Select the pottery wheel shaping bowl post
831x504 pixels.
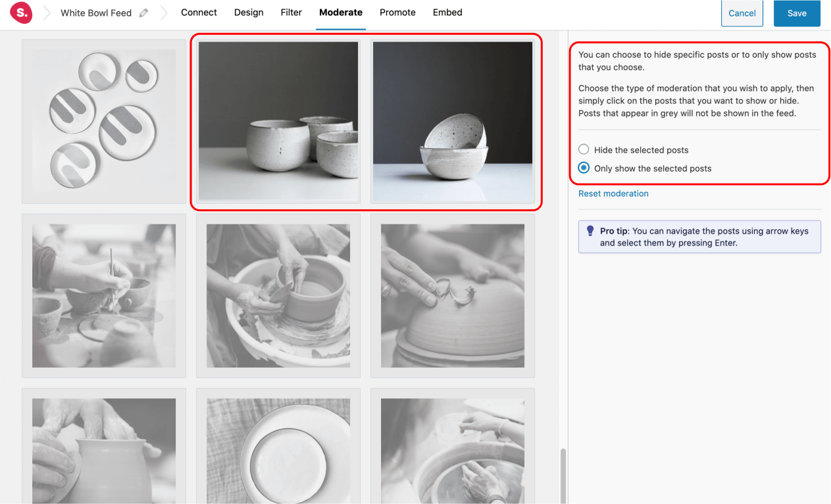tap(278, 296)
